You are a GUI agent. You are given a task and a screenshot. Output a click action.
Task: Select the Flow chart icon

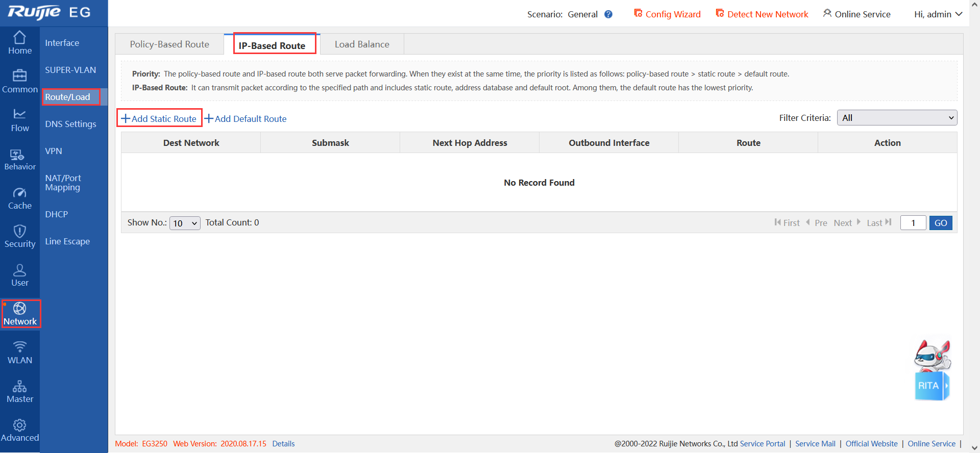pos(19,114)
